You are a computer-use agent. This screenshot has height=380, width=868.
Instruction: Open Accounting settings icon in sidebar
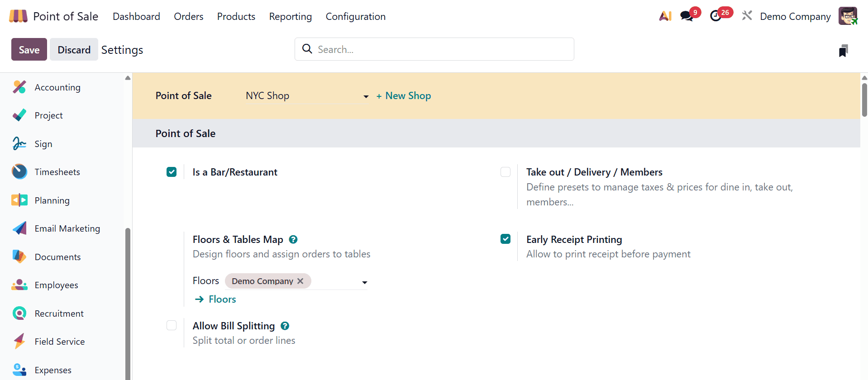click(19, 87)
